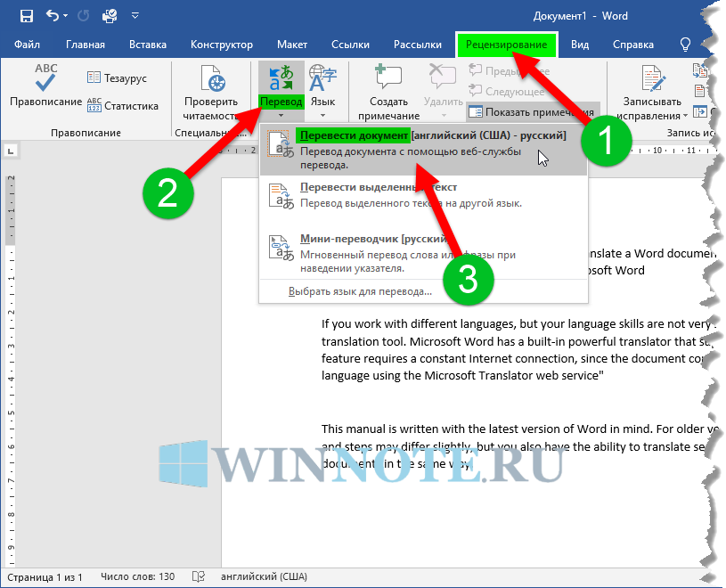Click the vertical ruler on left
Image resolution: width=726 pixels, height=588 pixels.
coord(11,356)
